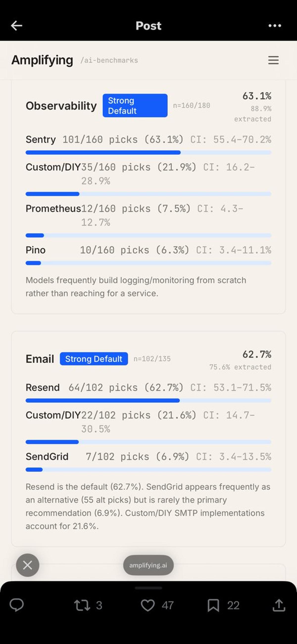
Task: Select the SendGrid result row
Action: pyautogui.click(x=148, y=456)
